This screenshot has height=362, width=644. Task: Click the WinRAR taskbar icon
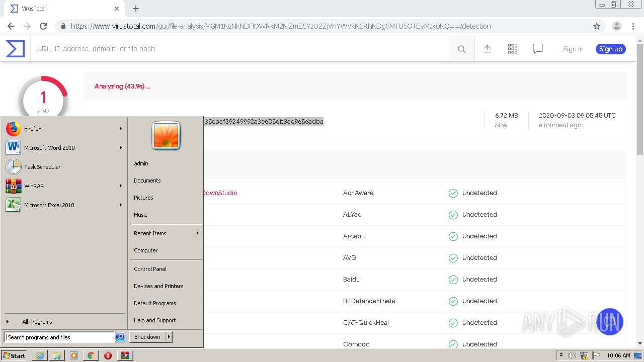(125, 355)
